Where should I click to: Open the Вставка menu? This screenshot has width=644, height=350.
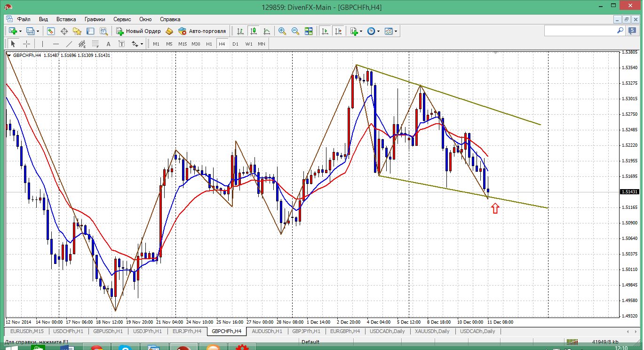point(66,19)
